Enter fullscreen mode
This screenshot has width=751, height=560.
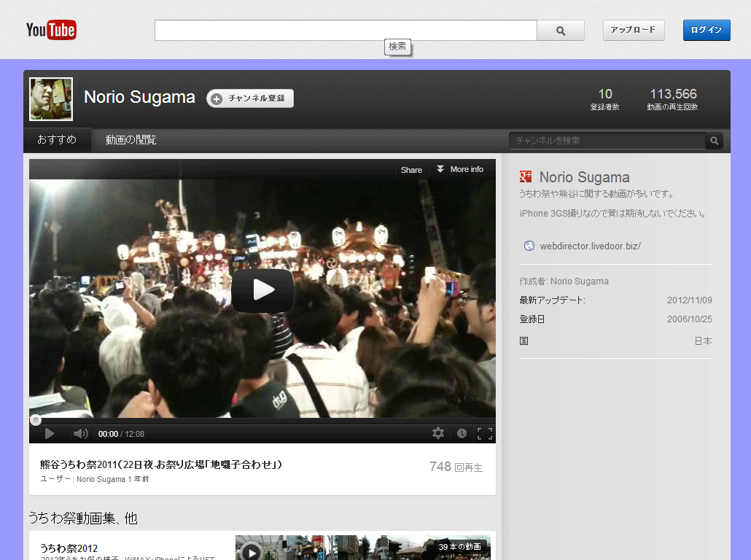tap(485, 434)
